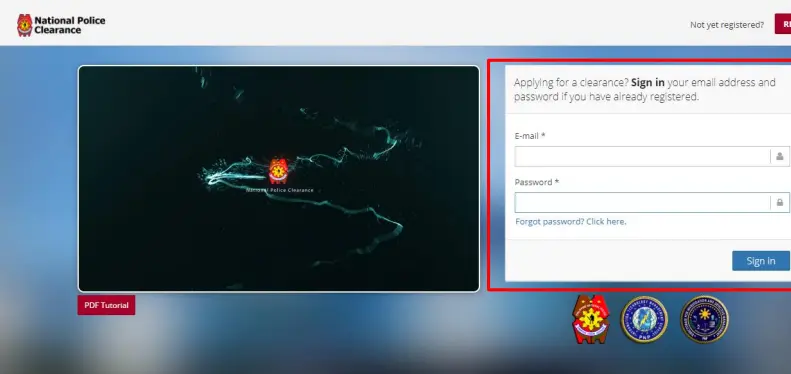Viewport: 791px width, 374px height.
Task: Focus the Password input field
Action: pyautogui.click(x=652, y=202)
